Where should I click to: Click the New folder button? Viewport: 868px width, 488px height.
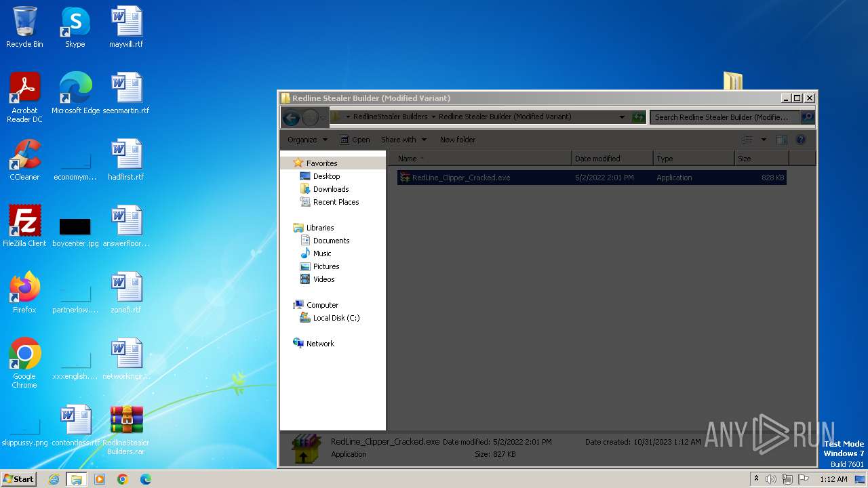458,140
